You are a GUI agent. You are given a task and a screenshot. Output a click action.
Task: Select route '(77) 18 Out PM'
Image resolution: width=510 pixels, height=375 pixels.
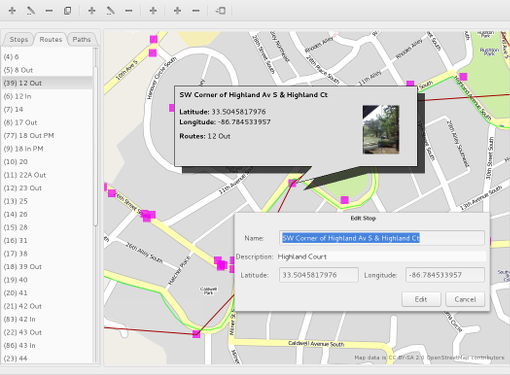(47, 136)
